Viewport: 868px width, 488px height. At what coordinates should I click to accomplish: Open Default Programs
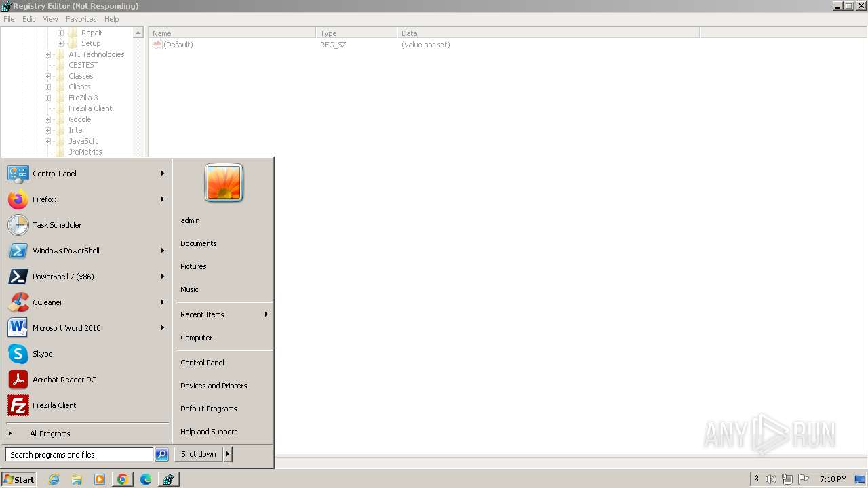point(209,409)
